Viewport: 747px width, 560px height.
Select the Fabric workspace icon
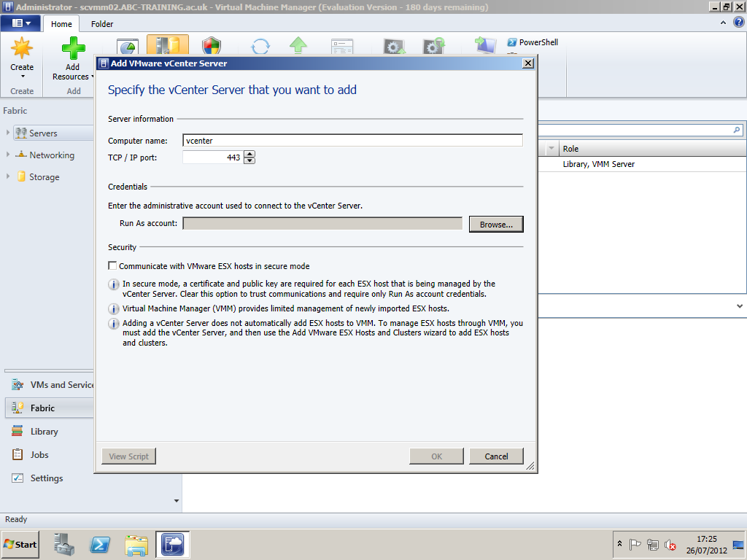[x=18, y=408]
